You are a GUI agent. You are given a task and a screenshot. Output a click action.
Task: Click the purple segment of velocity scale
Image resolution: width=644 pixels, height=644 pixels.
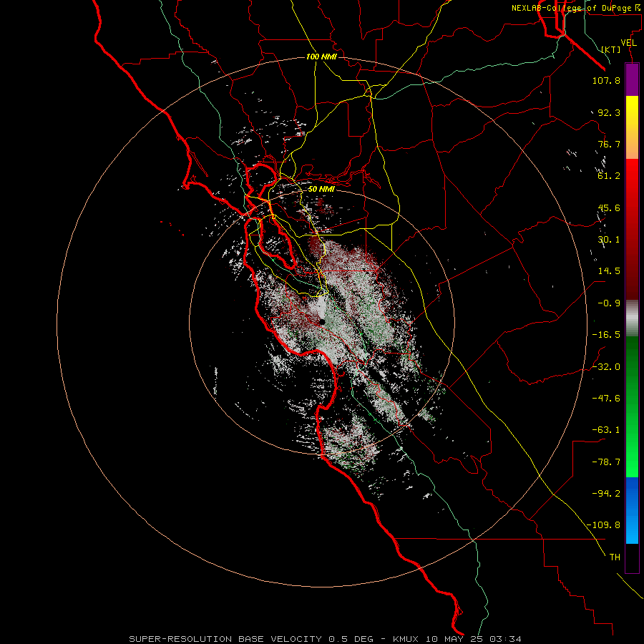(632, 79)
